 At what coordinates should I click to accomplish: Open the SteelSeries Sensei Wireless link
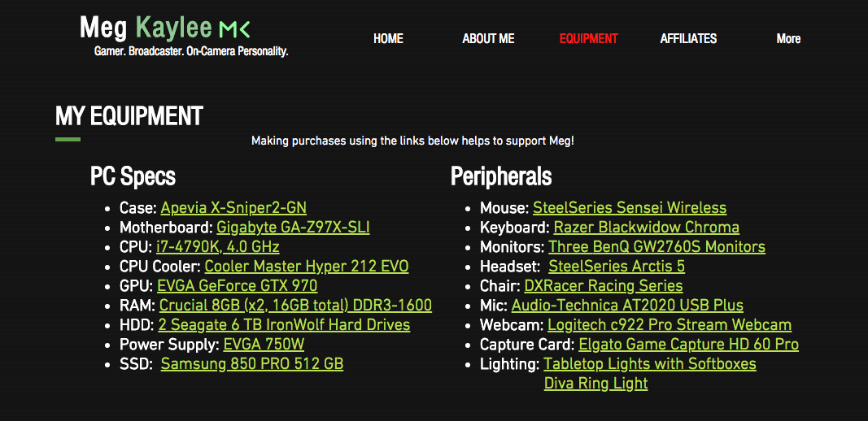[630, 208]
